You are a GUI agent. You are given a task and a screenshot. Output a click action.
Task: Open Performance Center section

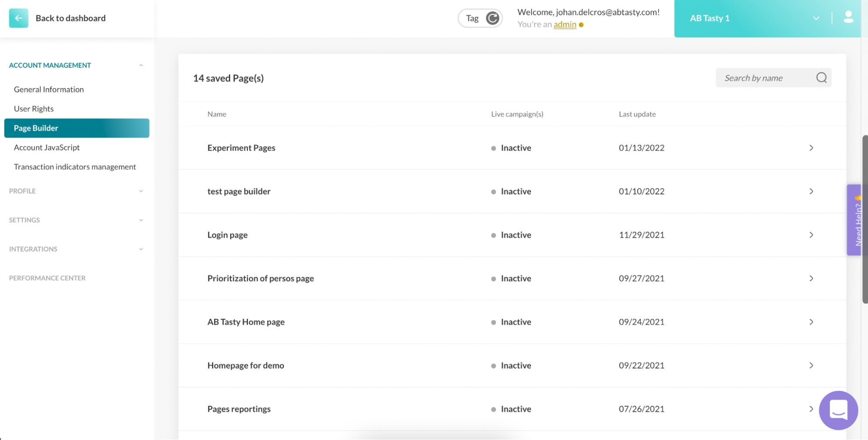[x=47, y=278]
